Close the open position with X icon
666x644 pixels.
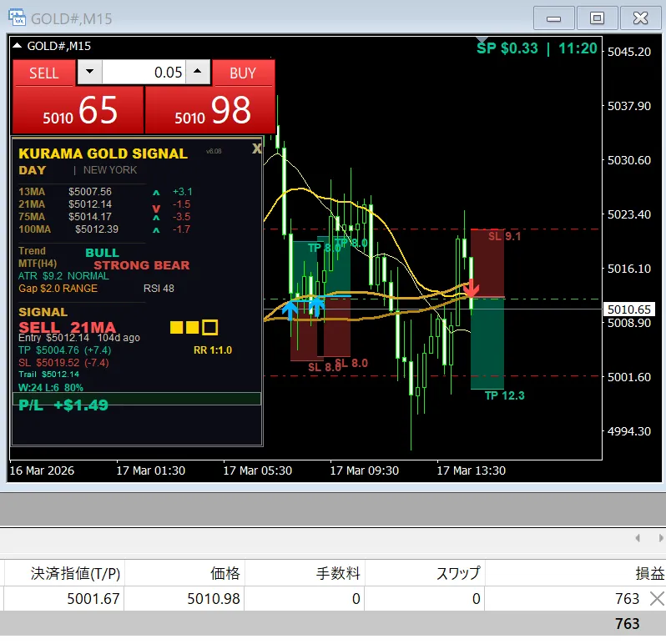[657, 598]
